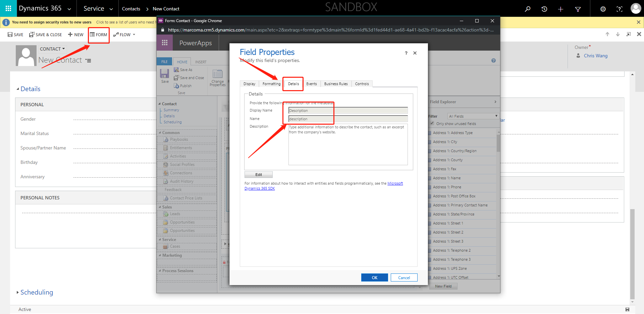
Task: Click the help question mark icon in top bar
Action: [620, 9]
